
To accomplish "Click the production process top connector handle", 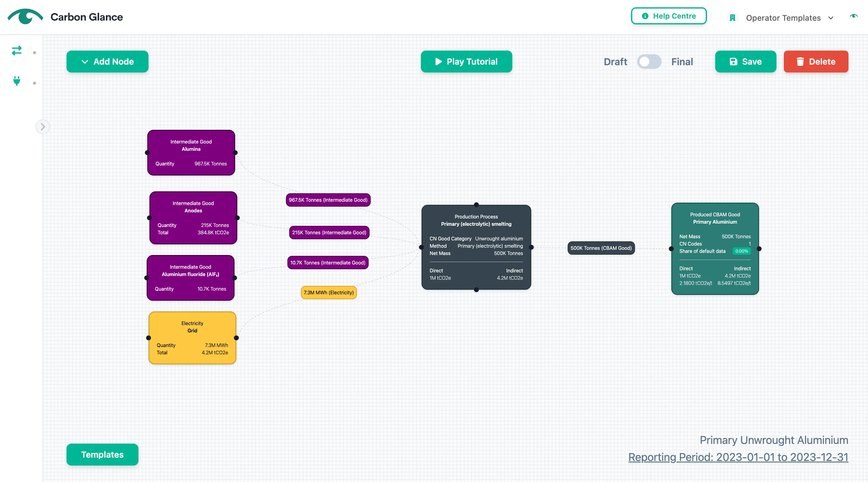I will tap(476, 205).
